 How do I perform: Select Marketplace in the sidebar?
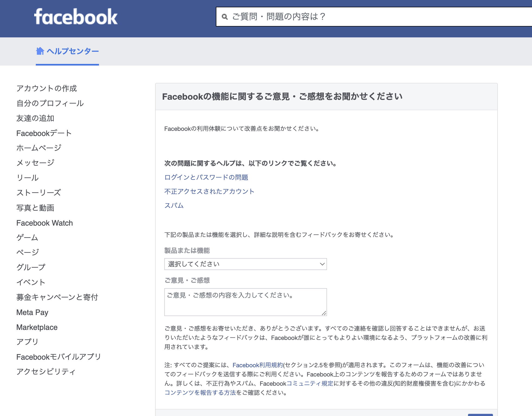click(37, 327)
